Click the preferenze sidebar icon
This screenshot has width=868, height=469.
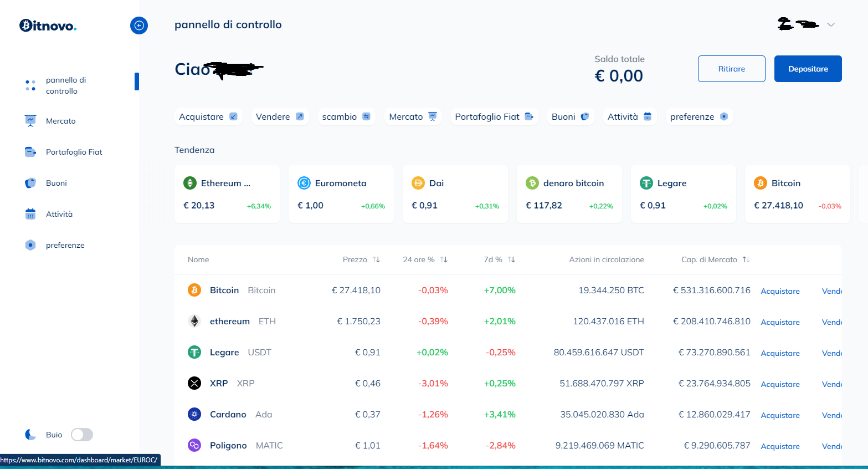(30, 245)
